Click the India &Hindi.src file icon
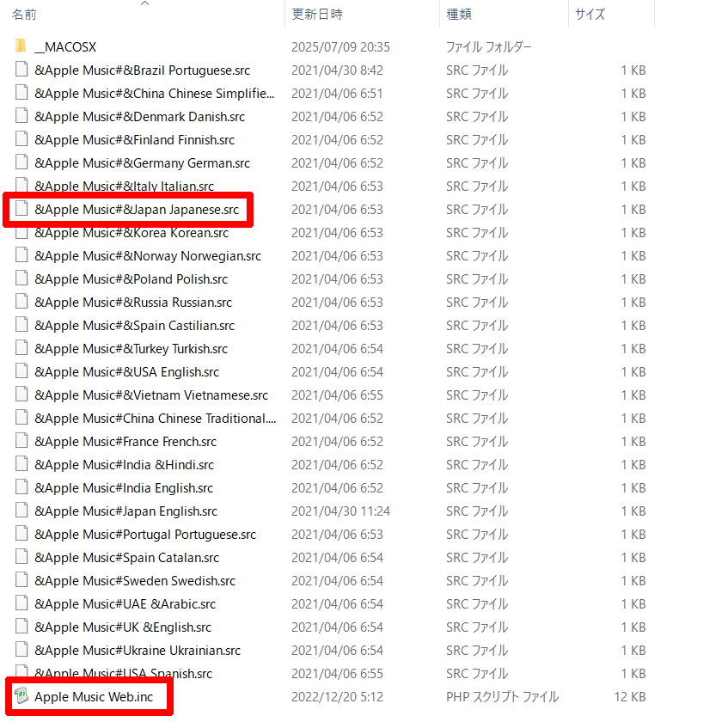728x722 pixels. coord(21,464)
